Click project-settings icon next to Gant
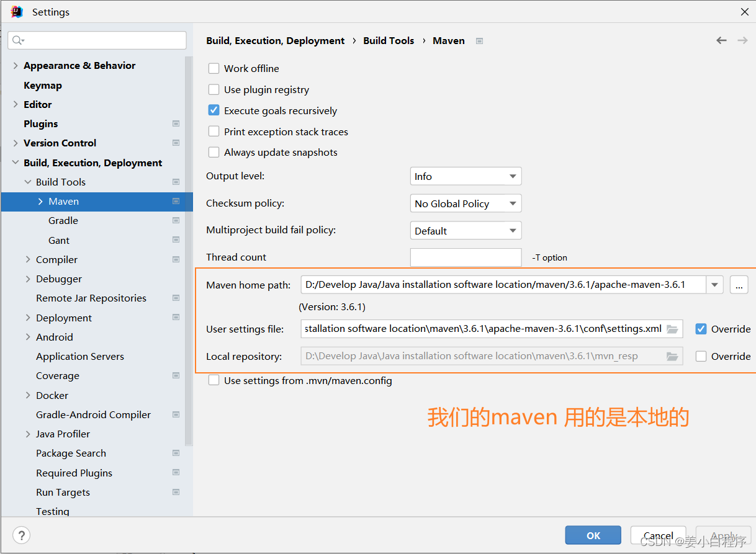756x554 pixels. (x=176, y=240)
